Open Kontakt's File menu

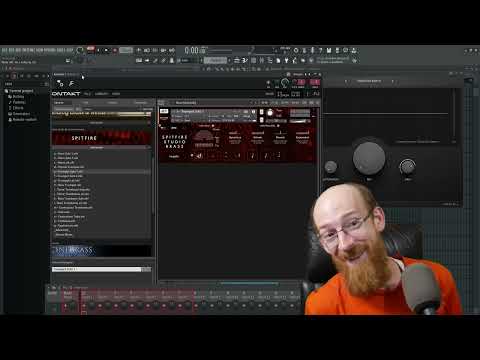pyautogui.click(x=87, y=94)
